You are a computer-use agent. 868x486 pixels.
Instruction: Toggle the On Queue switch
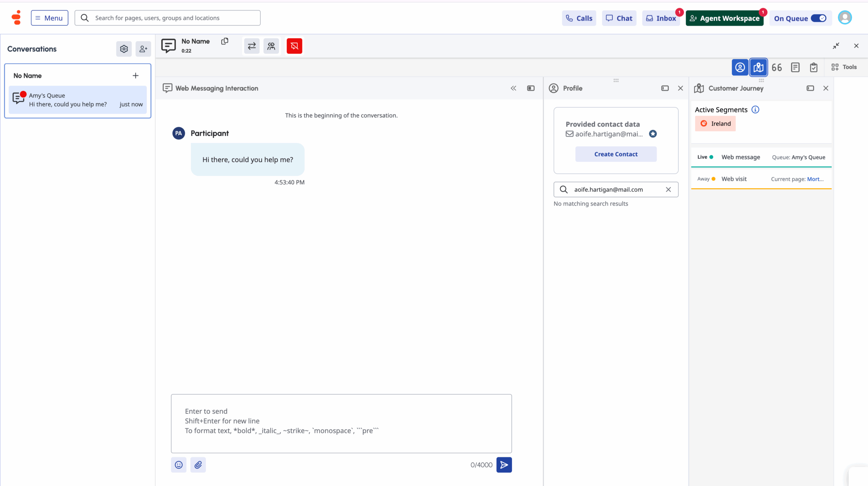[x=818, y=18]
